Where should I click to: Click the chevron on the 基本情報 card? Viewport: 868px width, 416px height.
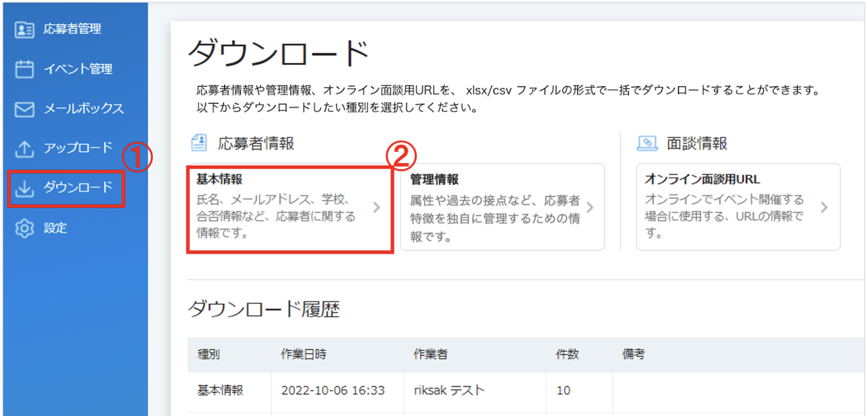point(377,207)
